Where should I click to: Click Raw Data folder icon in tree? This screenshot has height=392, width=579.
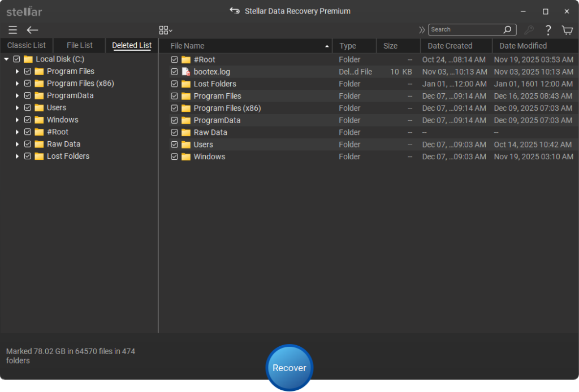click(x=39, y=144)
